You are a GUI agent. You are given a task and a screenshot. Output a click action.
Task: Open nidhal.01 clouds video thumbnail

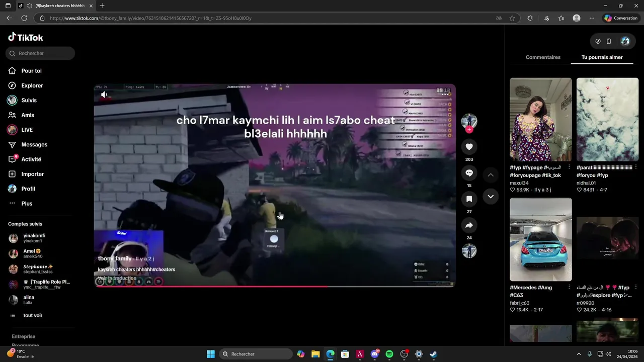click(607, 120)
